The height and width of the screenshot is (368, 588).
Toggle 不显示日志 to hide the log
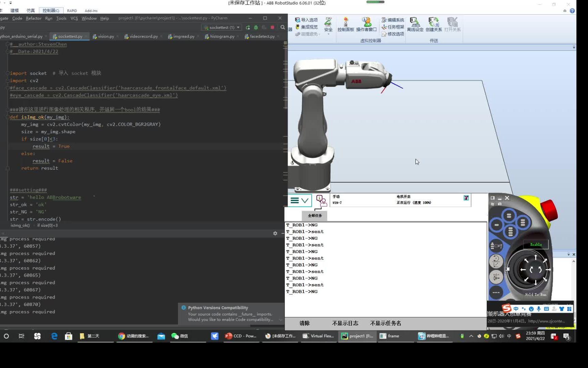tap(345, 323)
